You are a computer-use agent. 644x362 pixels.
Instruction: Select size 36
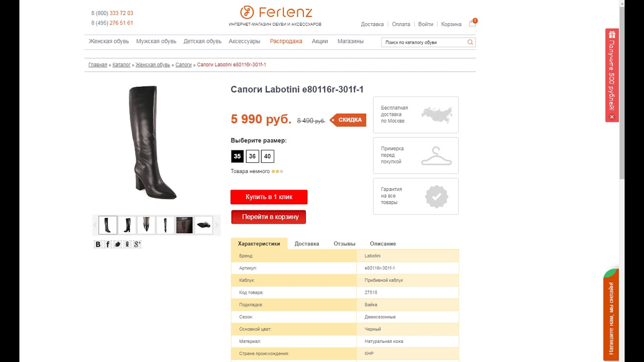click(252, 156)
